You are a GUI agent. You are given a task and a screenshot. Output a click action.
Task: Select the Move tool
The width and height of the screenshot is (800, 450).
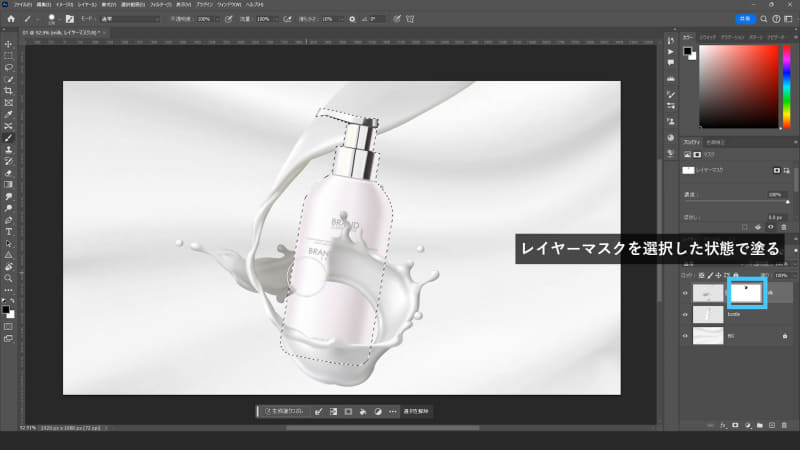click(x=8, y=44)
